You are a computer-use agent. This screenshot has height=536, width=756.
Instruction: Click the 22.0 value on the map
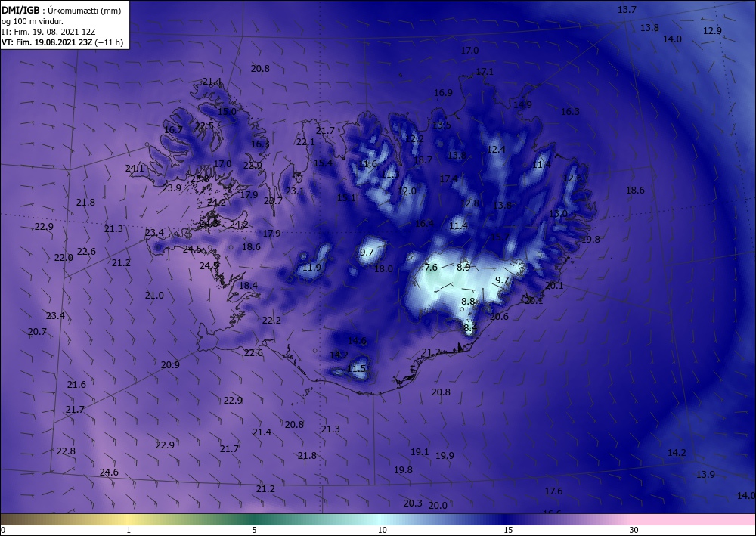(64, 258)
